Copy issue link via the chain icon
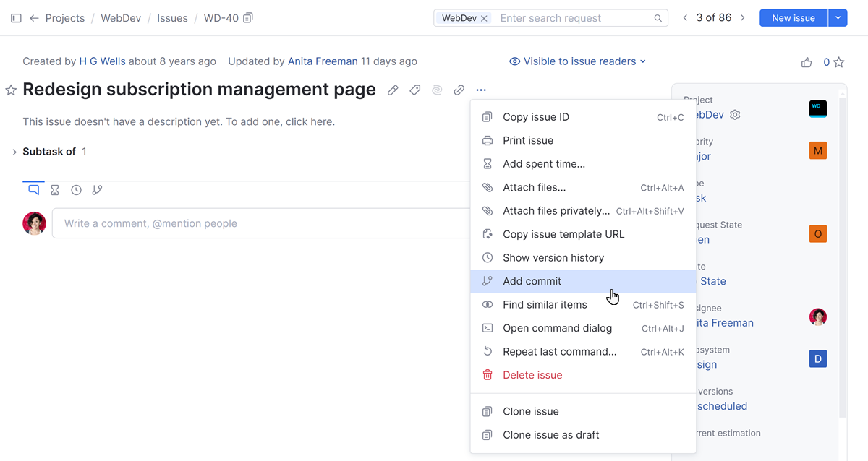Viewport: 868px width, 461px height. pyautogui.click(x=459, y=90)
